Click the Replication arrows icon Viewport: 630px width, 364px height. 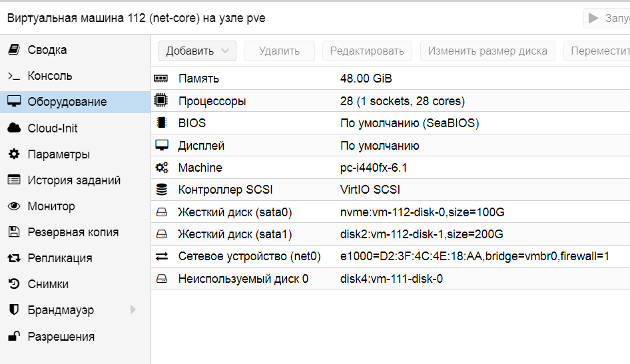(x=13, y=258)
